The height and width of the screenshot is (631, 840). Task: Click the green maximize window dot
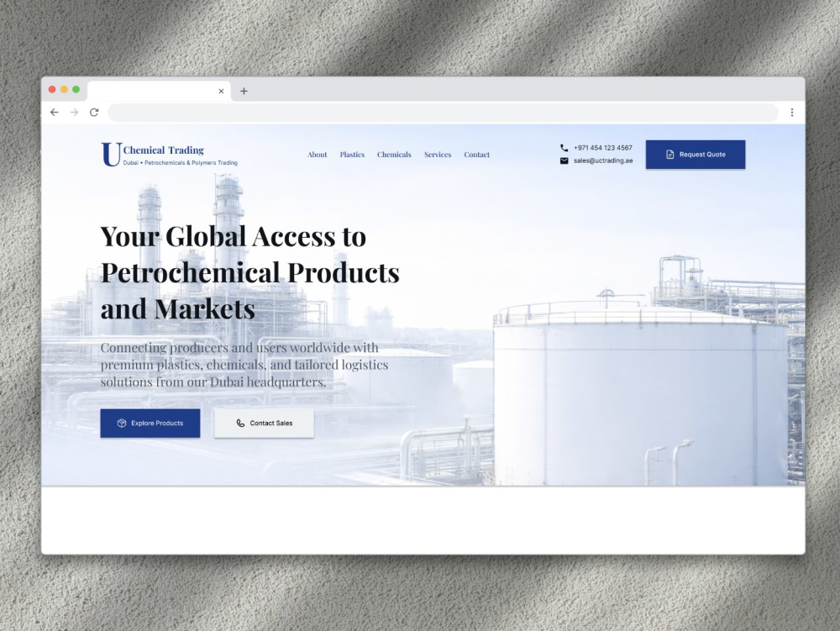pyautogui.click(x=76, y=89)
